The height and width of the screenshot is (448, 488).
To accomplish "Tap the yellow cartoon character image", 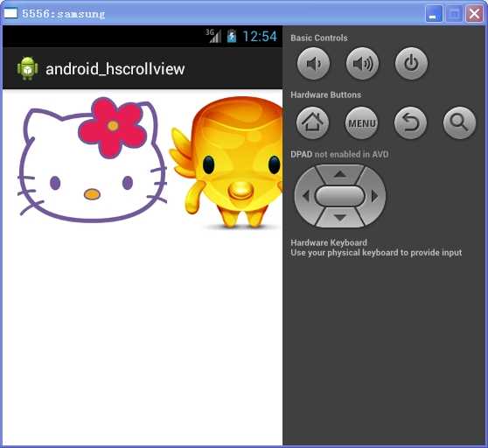I will tap(226, 163).
